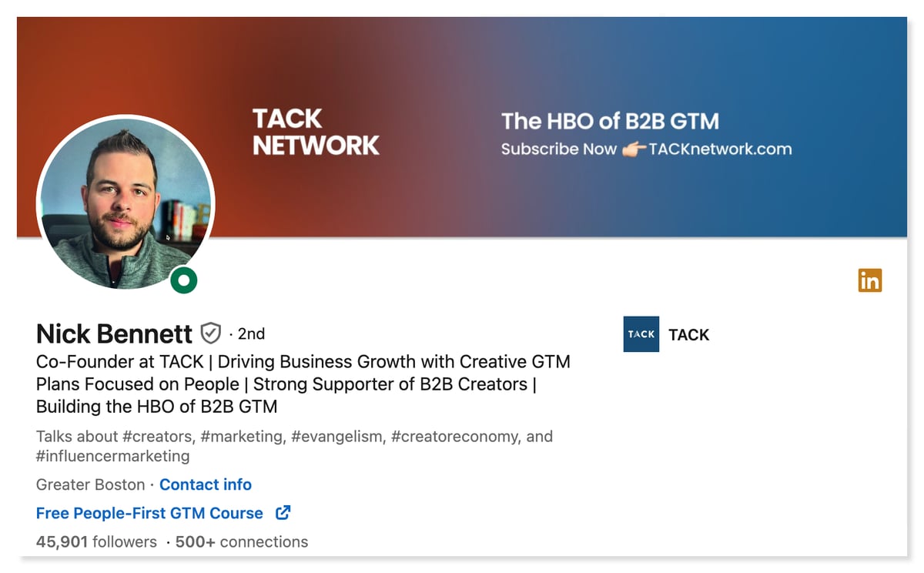Open the Free People-First GTM Course link

click(149, 513)
